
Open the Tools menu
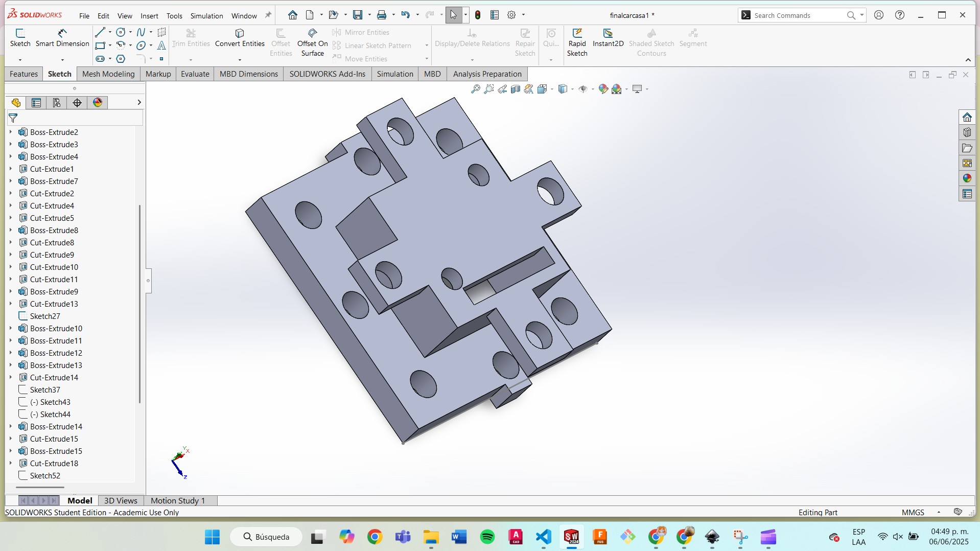[174, 16]
